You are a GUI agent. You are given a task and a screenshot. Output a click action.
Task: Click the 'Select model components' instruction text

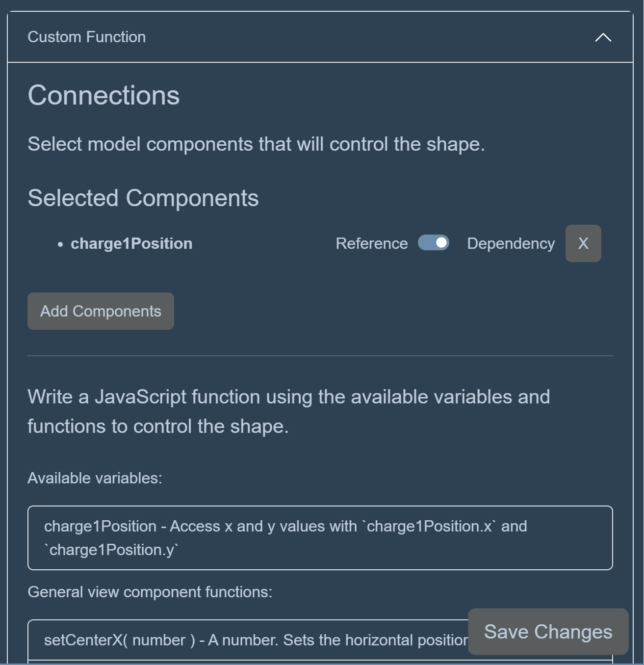[x=256, y=144]
